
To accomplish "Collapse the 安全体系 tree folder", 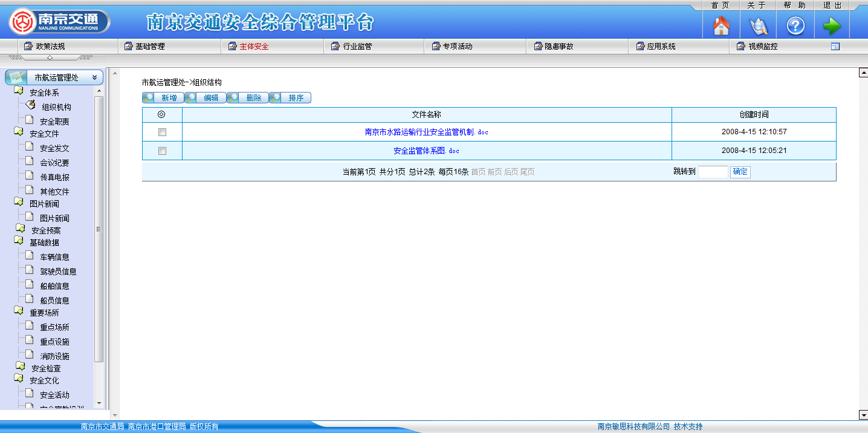I will pyautogui.click(x=19, y=91).
